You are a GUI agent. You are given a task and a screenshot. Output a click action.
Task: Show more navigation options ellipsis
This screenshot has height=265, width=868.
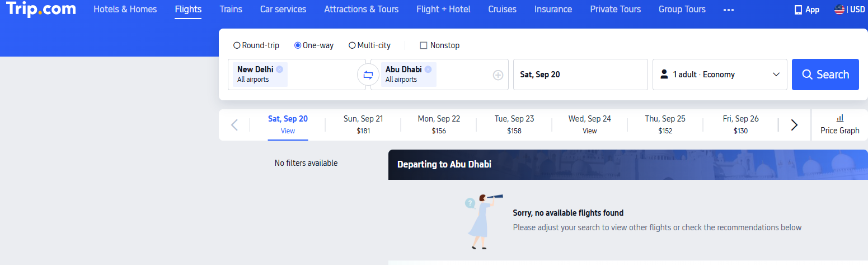point(728,10)
